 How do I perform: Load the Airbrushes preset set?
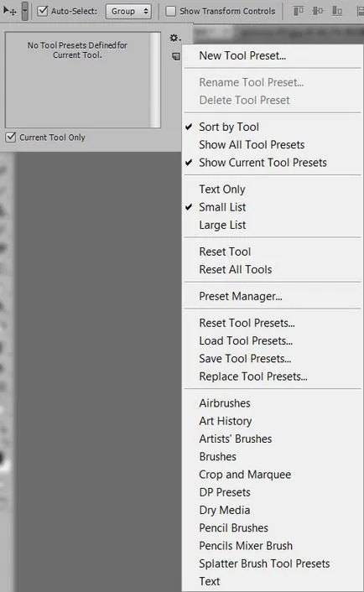tap(225, 403)
